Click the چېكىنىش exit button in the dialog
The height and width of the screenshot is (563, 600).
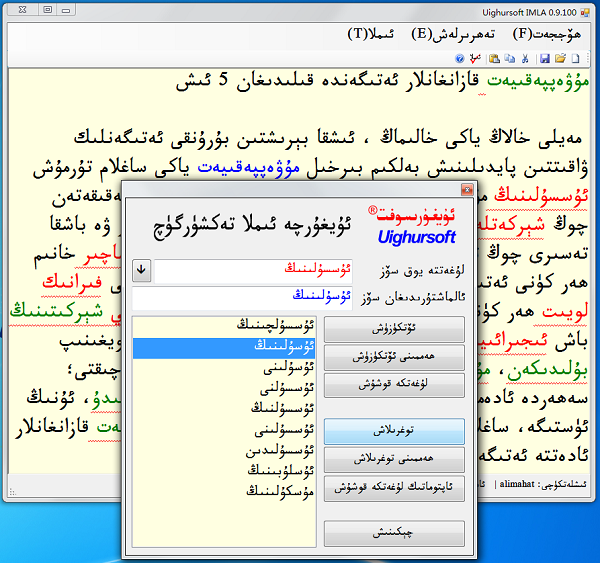click(x=394, y=533)
